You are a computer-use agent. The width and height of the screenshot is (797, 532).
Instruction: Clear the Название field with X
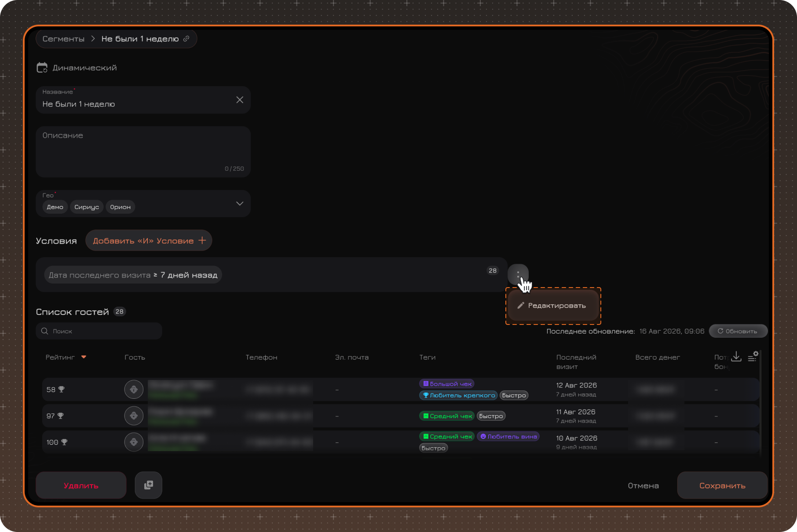tap(240, 100)
